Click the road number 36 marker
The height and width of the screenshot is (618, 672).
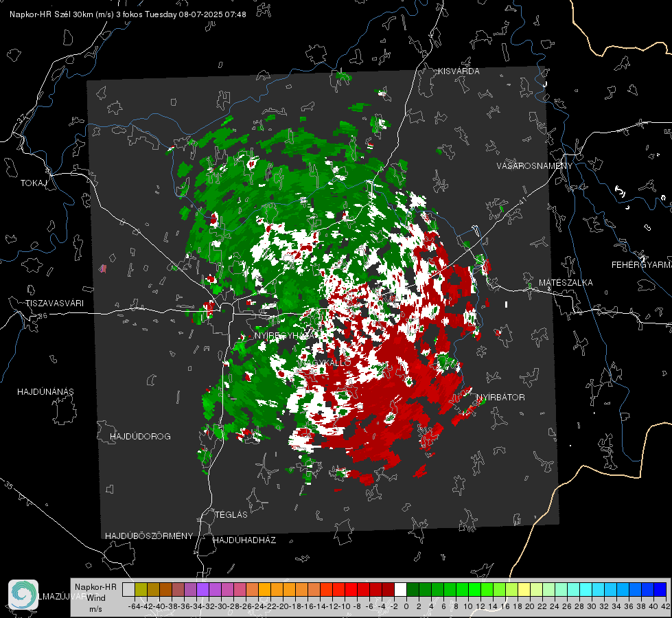click(43, 316)
